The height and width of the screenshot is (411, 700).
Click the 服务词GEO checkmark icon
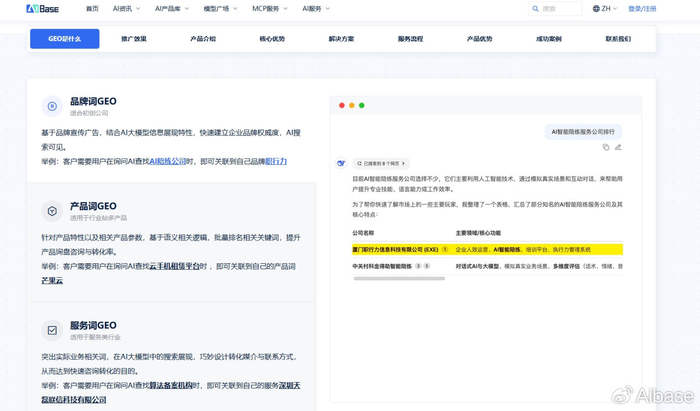click(52, 330)
